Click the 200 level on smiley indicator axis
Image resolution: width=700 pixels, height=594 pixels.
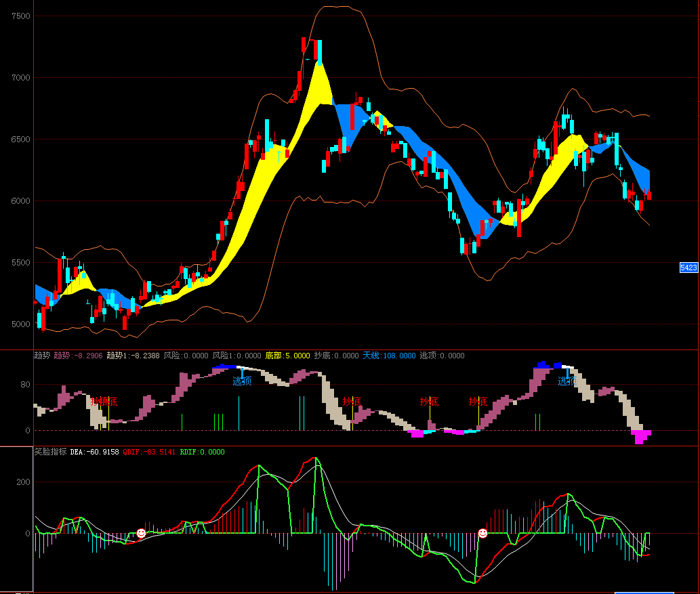pos(23,482)
